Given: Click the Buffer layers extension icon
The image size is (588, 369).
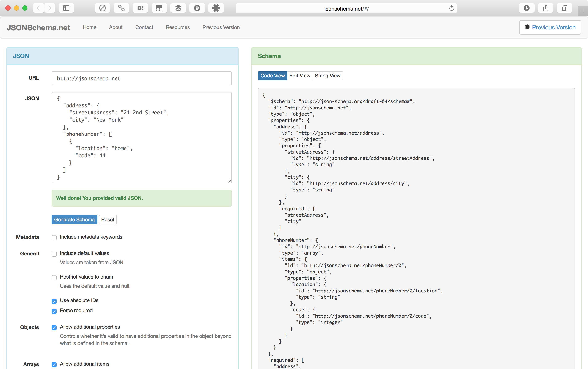Looking at the screenshot, I should coord(178,8).
